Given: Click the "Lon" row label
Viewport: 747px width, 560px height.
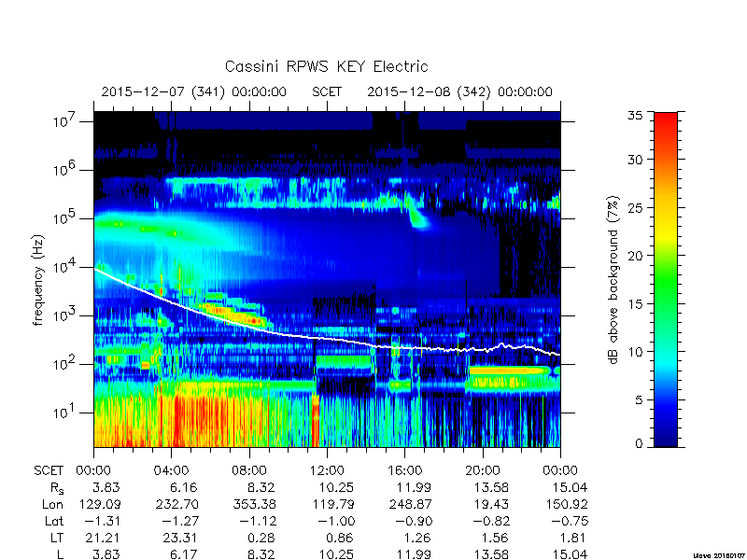Looking at the screenshot, I should [53, 504].
